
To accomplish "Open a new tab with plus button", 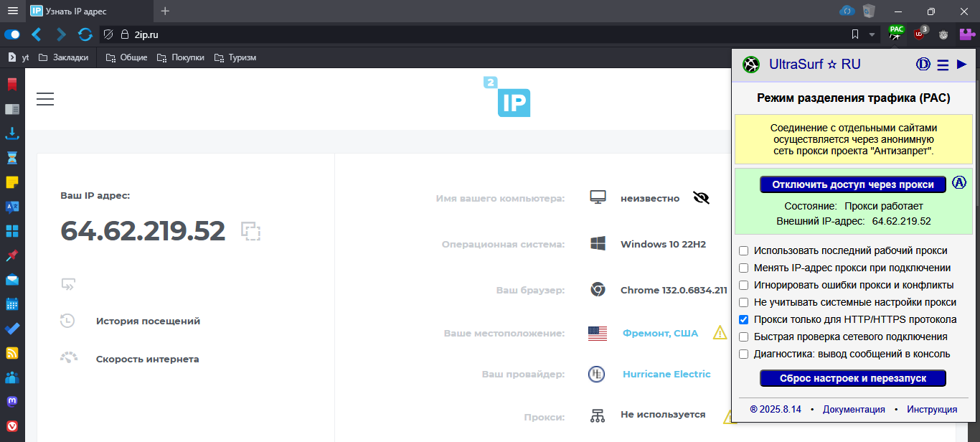I will click(165, 11).
